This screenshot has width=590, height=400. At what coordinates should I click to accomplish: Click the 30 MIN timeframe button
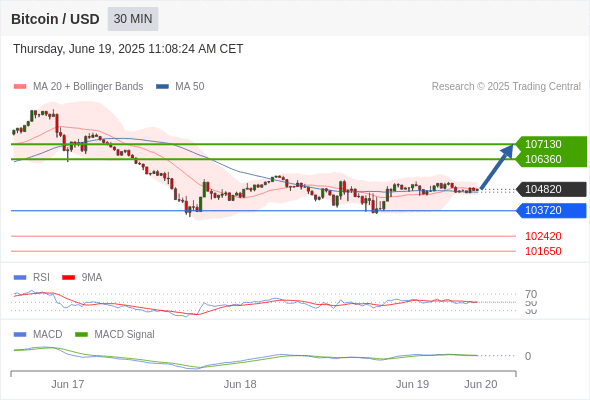133,19
